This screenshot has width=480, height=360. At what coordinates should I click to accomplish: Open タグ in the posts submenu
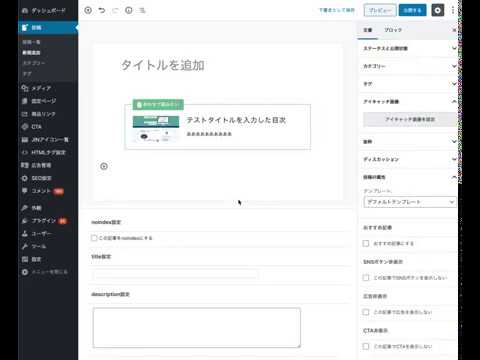(x=27, y=74)
